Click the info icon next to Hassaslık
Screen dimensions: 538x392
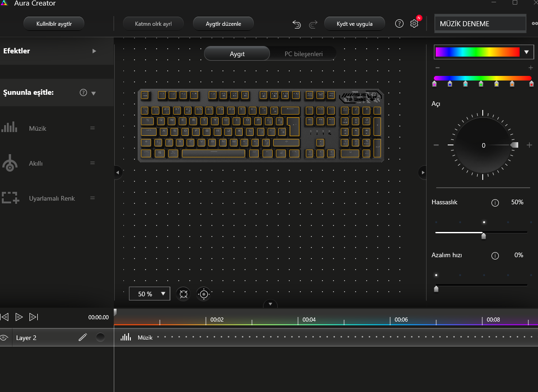pos(495,203)
